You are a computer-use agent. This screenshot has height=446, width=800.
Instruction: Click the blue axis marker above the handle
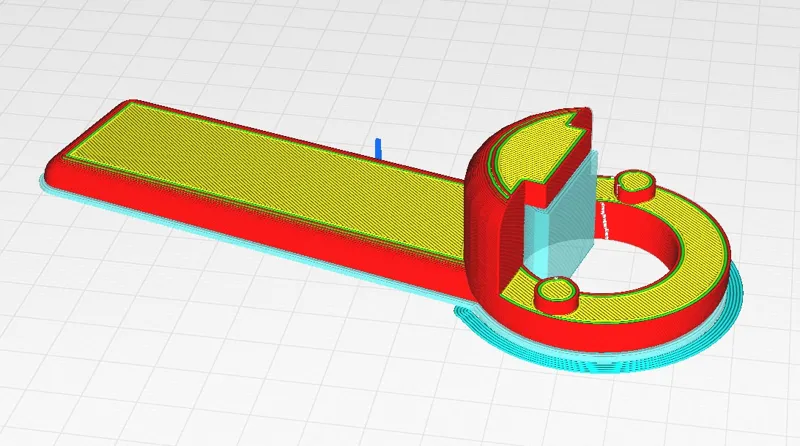tap(379, 148)
